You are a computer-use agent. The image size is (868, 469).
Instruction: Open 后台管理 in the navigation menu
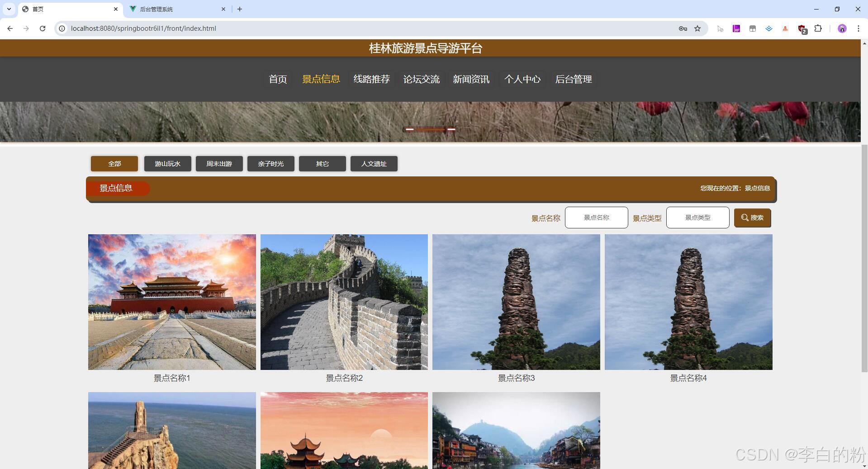tap(574, 79)
